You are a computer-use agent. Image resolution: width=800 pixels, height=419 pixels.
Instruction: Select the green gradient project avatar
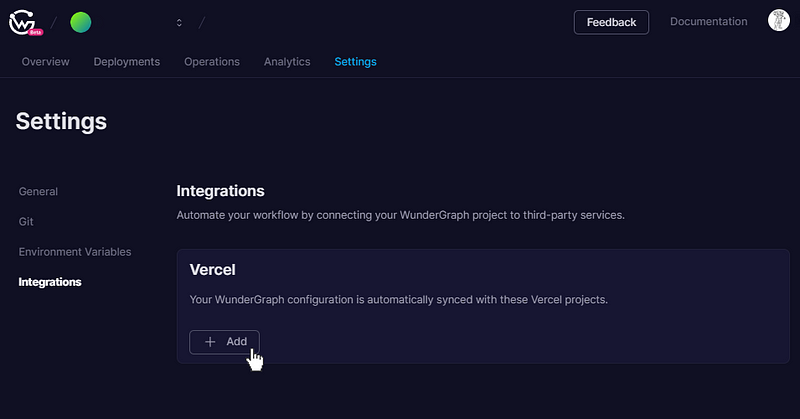click(81, 22)
